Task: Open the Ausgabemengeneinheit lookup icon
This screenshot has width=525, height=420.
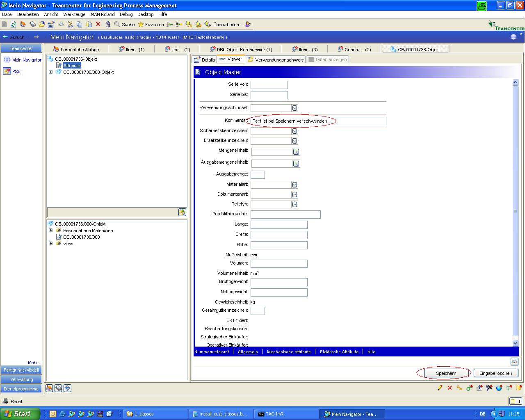Action: [x=296, y=164]
